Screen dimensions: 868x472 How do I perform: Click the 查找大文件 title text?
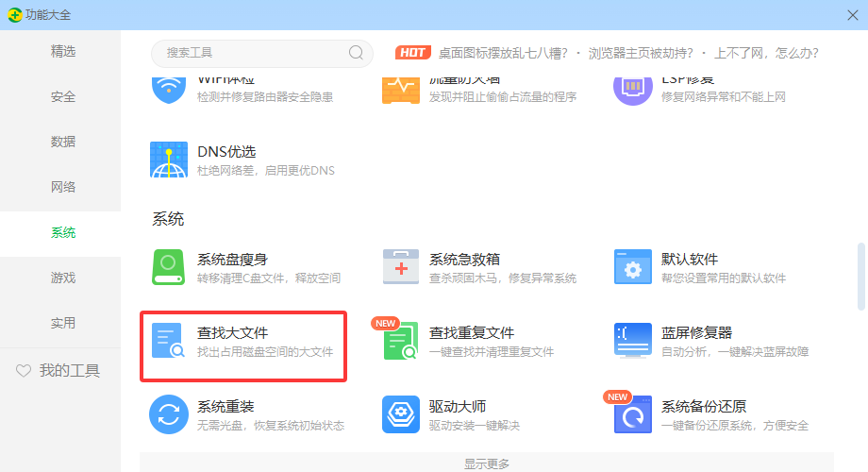tap(232, 333)
